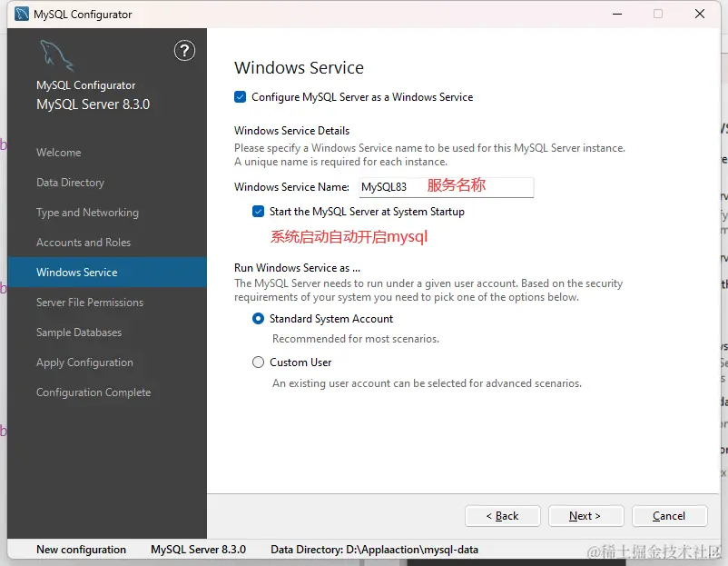The width and height of the screenshot is (728, 566).
Task: Click the 'New configuration' status bar text
Action: (x=82, y=550)
